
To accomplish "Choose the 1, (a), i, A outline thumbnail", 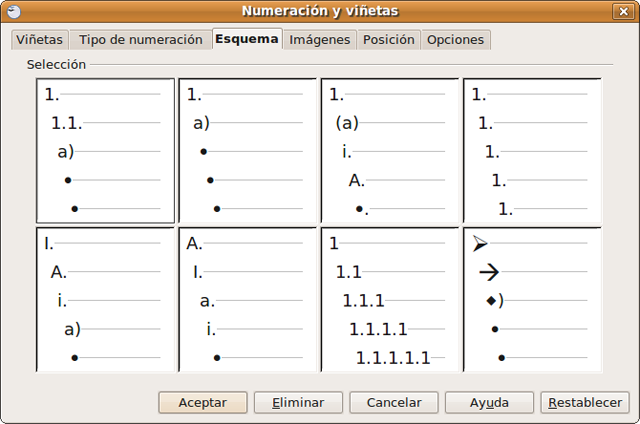I will tap(390, 151).
